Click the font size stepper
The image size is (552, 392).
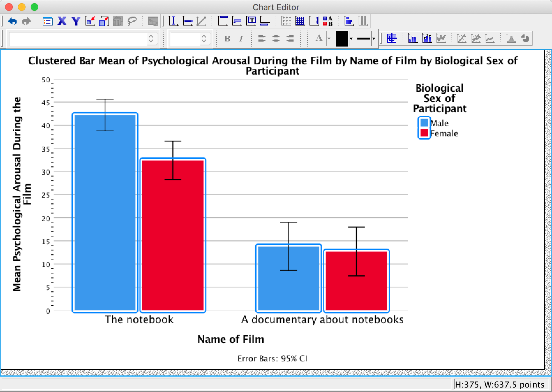click(204, 39)
